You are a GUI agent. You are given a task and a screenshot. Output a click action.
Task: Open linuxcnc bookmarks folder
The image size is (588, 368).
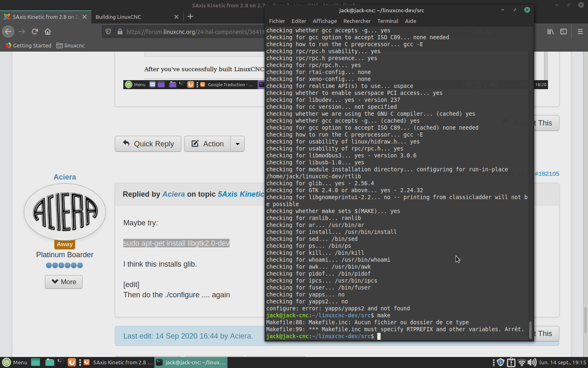pos(71,45)
